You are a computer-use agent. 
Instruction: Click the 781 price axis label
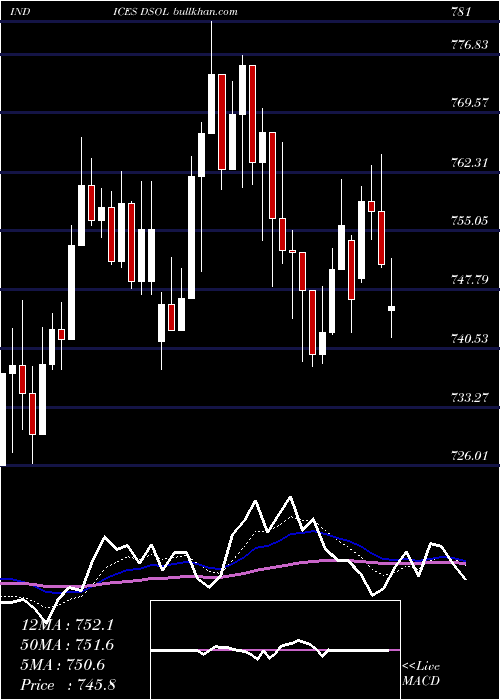[461, 12]
